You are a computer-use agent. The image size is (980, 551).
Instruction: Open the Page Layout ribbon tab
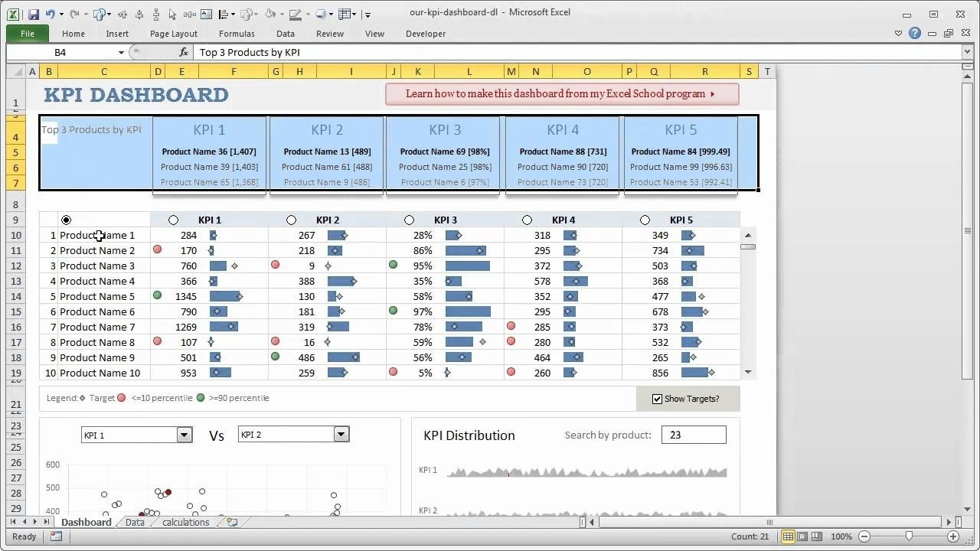click(x=174, y=34)
